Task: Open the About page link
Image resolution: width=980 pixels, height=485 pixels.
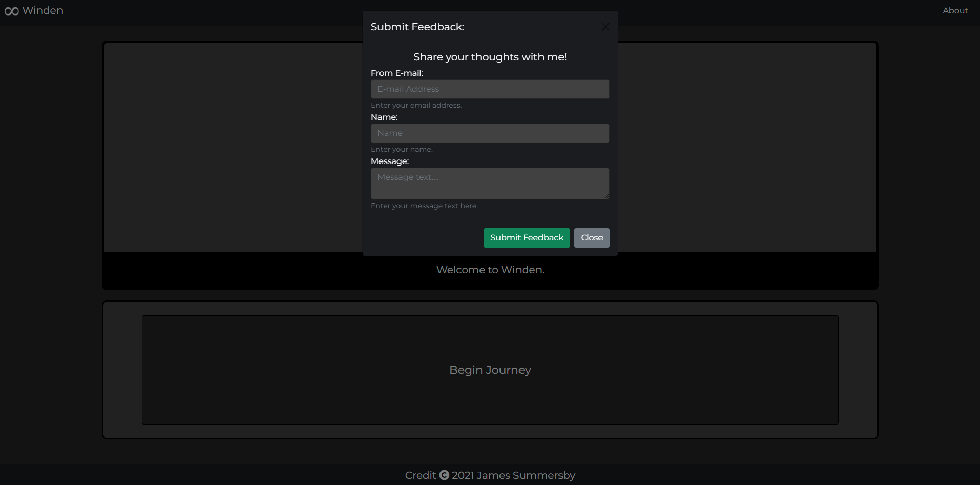Action: [955, 10]
